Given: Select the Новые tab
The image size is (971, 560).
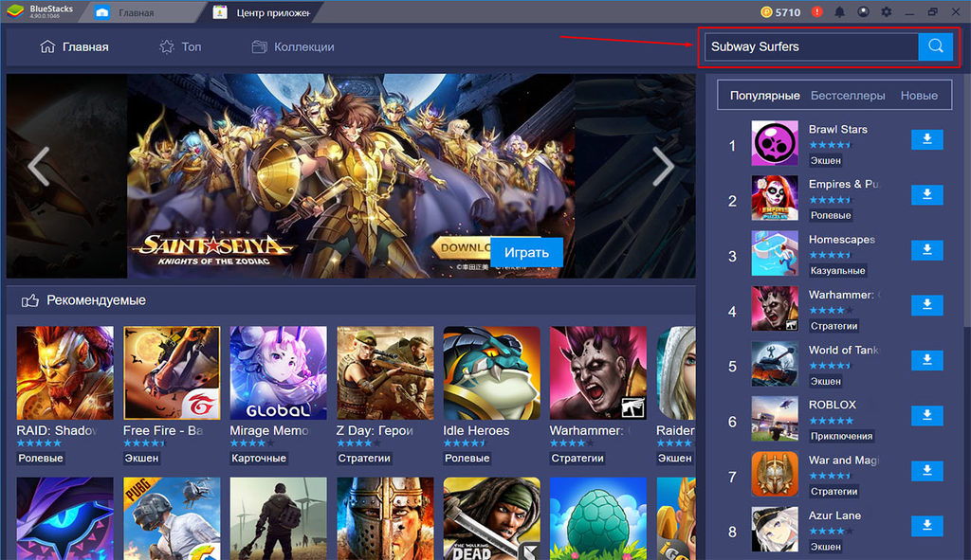Looking at the screenshot, I should click(919, 96).
